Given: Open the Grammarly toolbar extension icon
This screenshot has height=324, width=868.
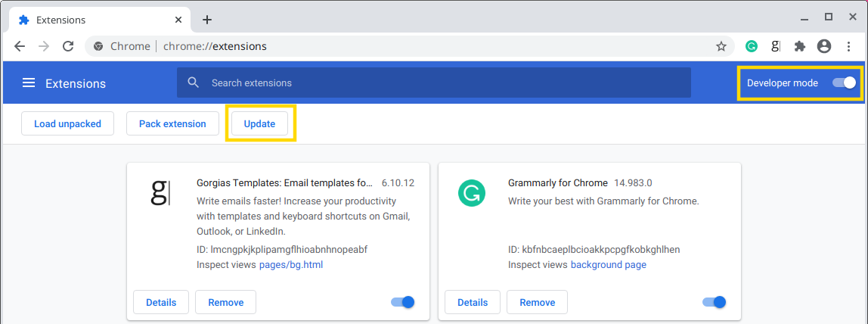Looking at the screenshot, I should pyautogui.click(x=752, y=46).
